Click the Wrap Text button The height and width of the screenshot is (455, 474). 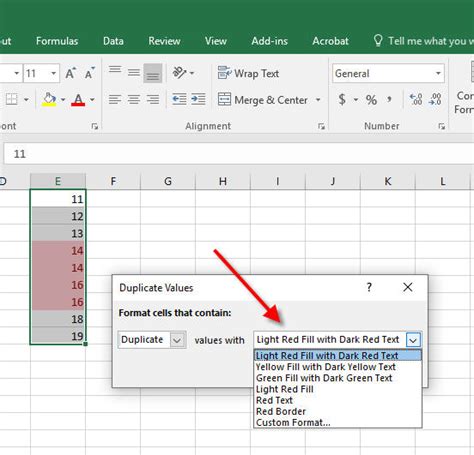coord(248,73)
